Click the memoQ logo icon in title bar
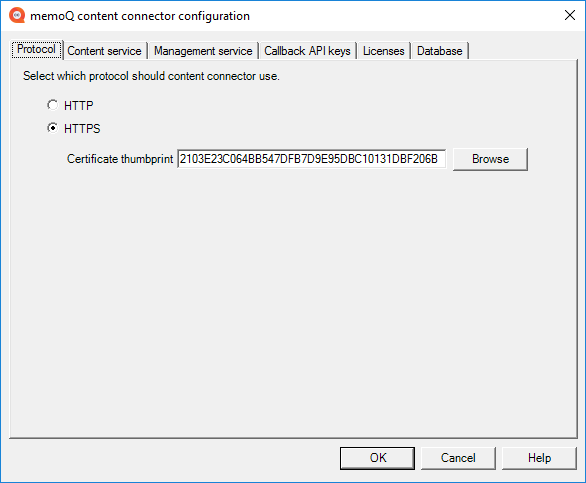 tap(17, 15)
